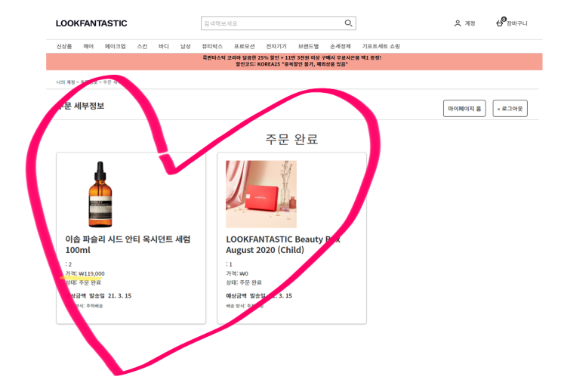Click the ₩0 price text
Viewport: 561px width, 392px height.
(244, 273)
